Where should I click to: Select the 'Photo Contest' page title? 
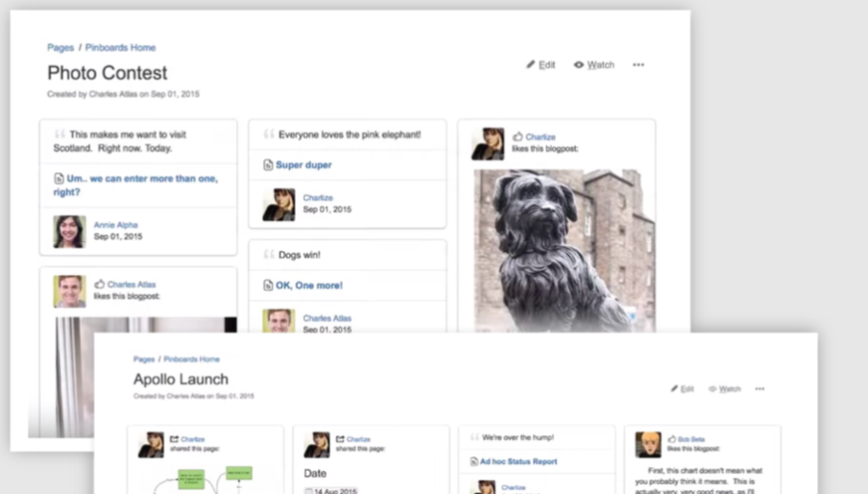click(107, 73)
